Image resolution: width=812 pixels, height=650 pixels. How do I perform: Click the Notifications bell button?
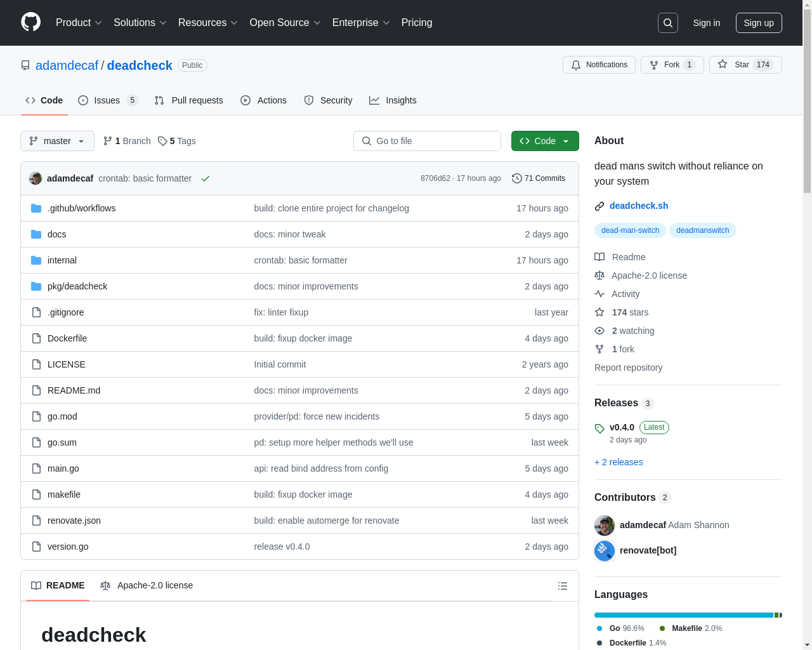tap(599, 65)
